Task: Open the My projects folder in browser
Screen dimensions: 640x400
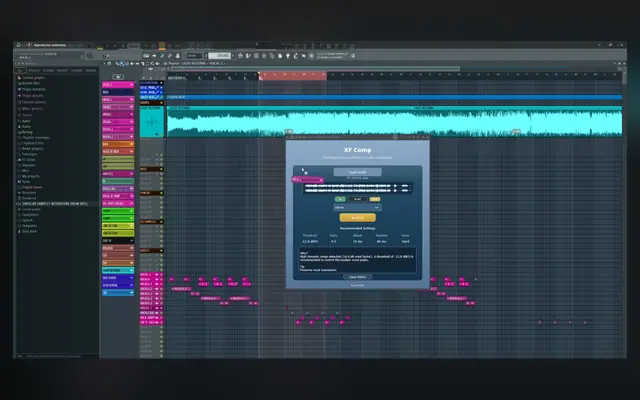Action: tap(29, 176)
